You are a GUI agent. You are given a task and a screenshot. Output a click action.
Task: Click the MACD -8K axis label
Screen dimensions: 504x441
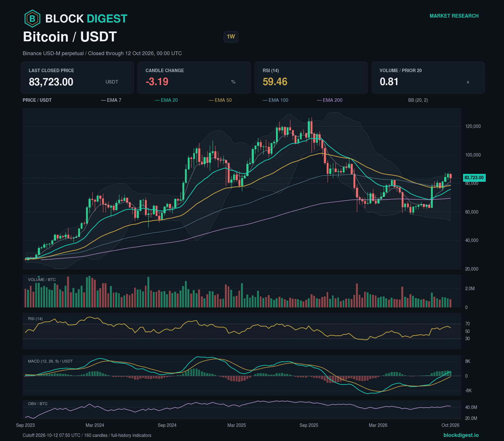468,391
